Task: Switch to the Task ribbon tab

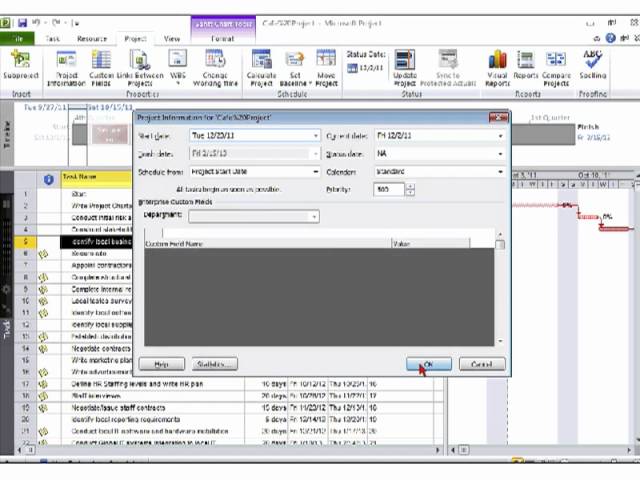Action: click(53, 38)
